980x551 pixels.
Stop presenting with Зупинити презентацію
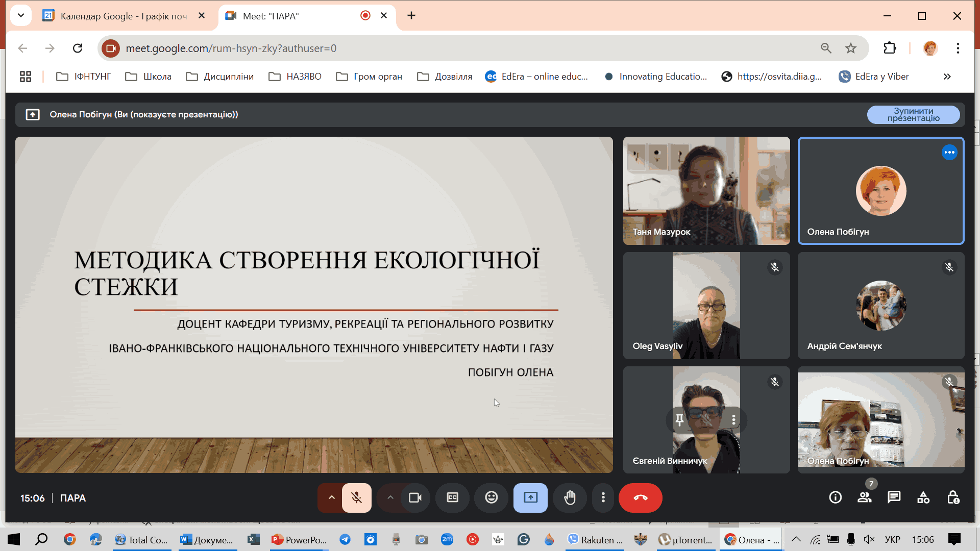913,115
